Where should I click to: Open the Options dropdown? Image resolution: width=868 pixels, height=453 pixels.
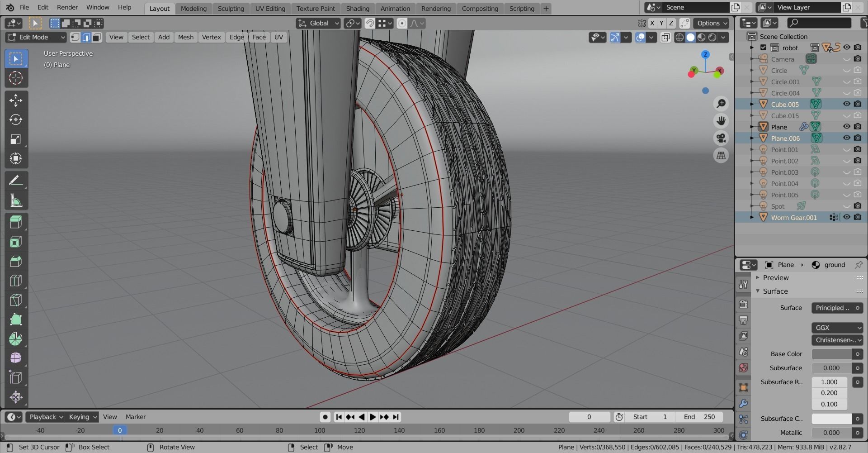tap(712, 23)
